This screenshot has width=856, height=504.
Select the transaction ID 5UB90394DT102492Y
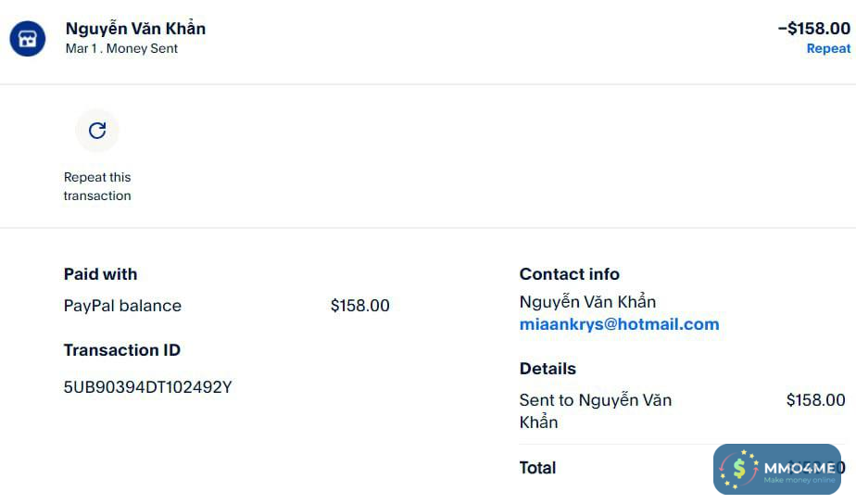[147, 387]
